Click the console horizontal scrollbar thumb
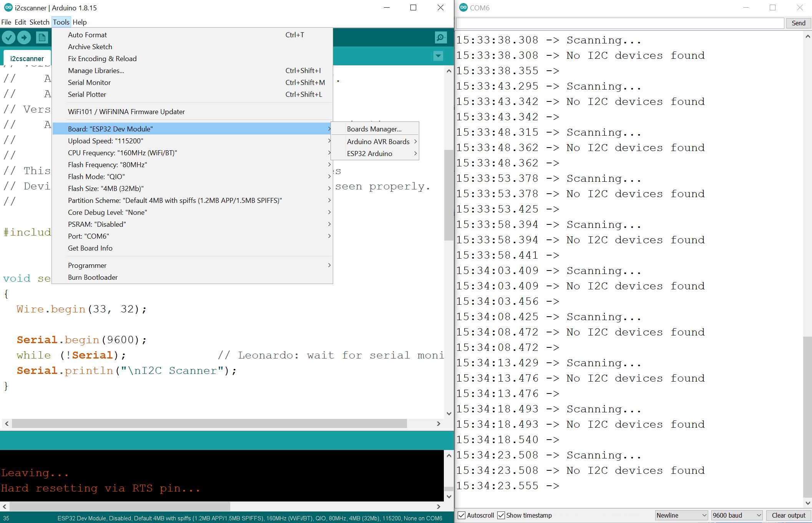The height and width of the screenshot is (523, 812). coord(120,506)
